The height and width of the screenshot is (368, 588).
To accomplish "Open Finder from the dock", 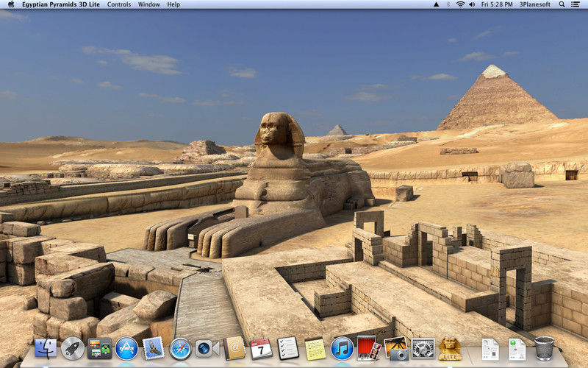I will [46, 348].
